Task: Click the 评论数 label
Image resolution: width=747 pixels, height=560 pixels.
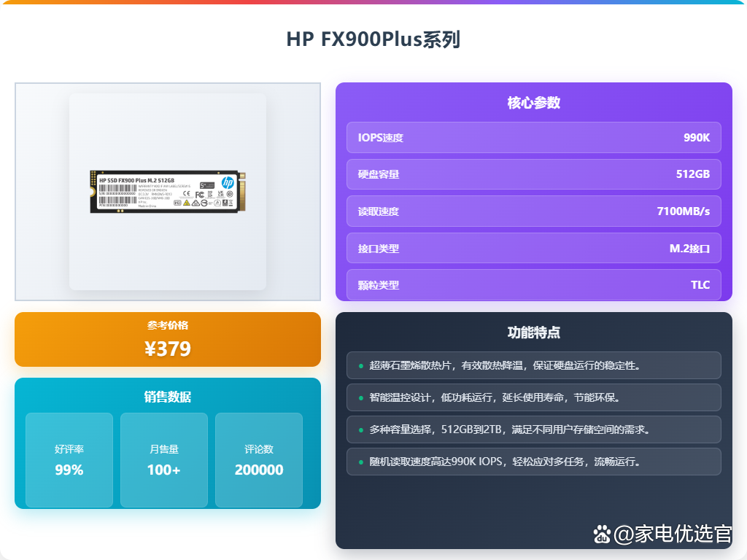Action: point(259,449)
